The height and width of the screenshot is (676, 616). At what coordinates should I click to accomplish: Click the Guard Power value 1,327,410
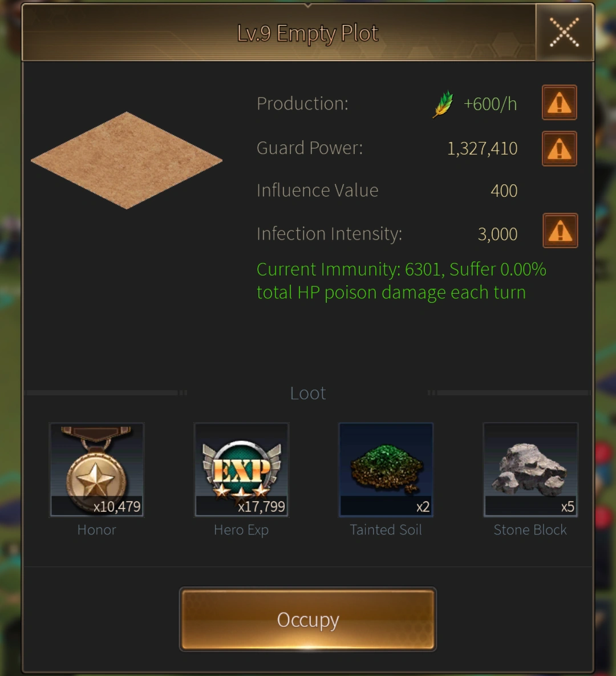click(482, 149)
